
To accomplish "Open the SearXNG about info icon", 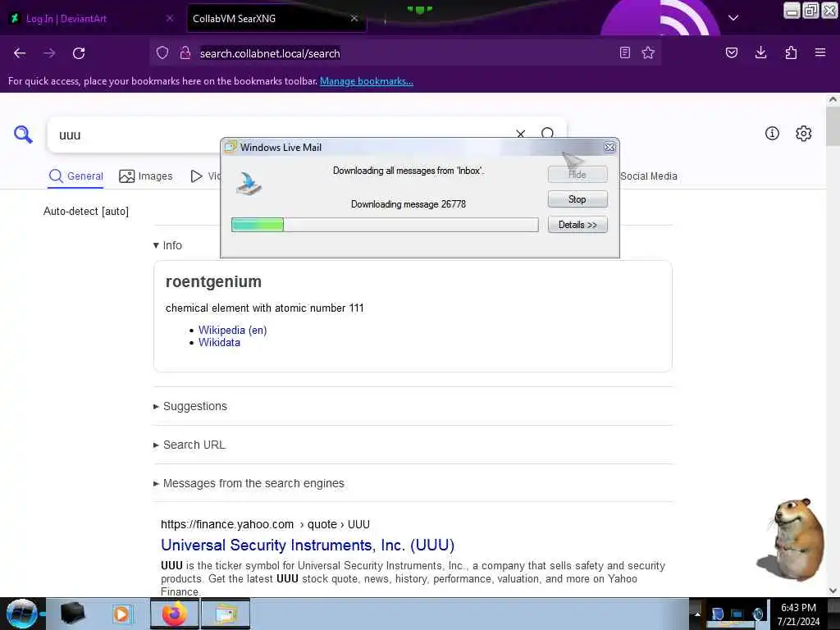I will point(772,134).
